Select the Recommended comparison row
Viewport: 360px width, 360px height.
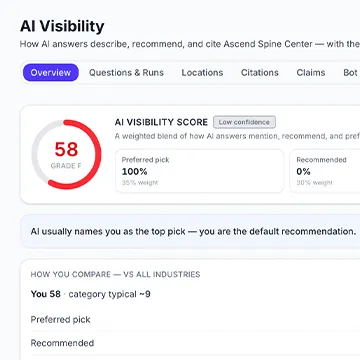pos(195,343)
